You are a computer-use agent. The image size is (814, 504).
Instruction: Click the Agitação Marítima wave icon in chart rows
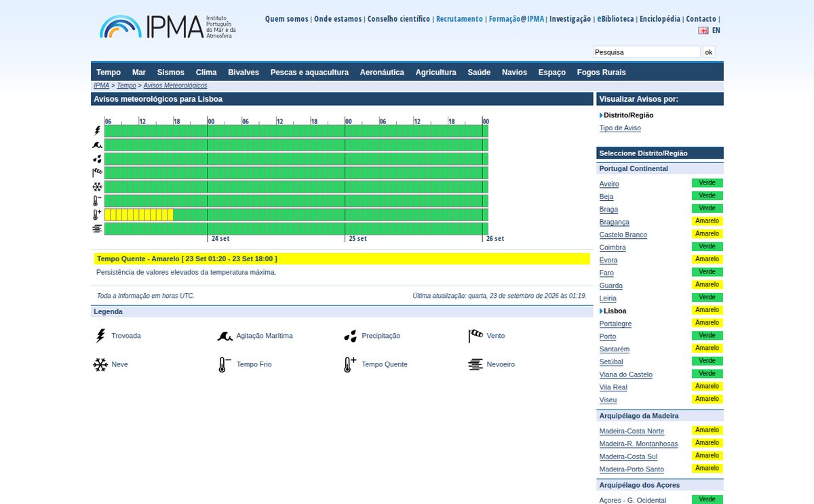pos(98,144)
